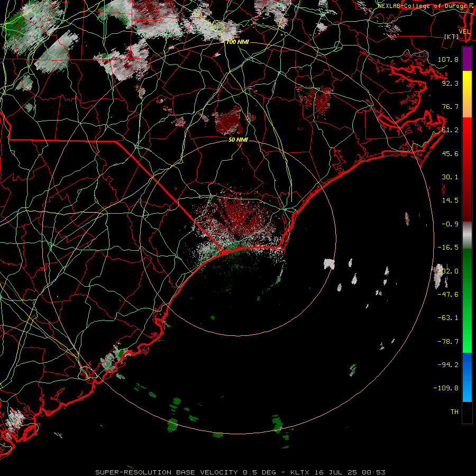Screen dimensions: 476x476
Task: Click the Super-Resolution Base Velocity caption
Action: click(x=168, y=472)
